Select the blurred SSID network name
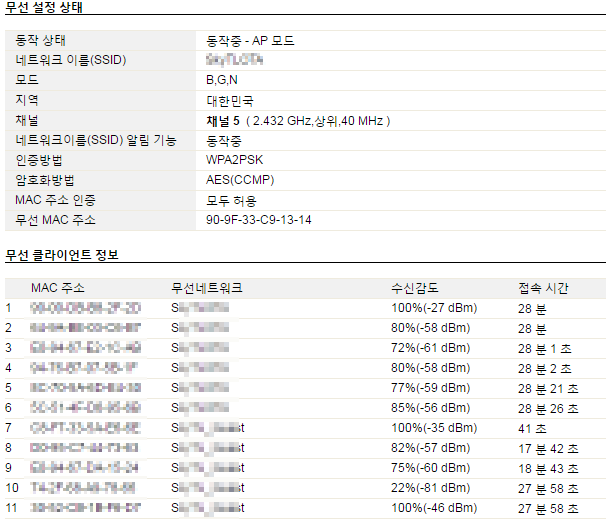This screenshot has width=609, height=519. (x=235, y=60)
